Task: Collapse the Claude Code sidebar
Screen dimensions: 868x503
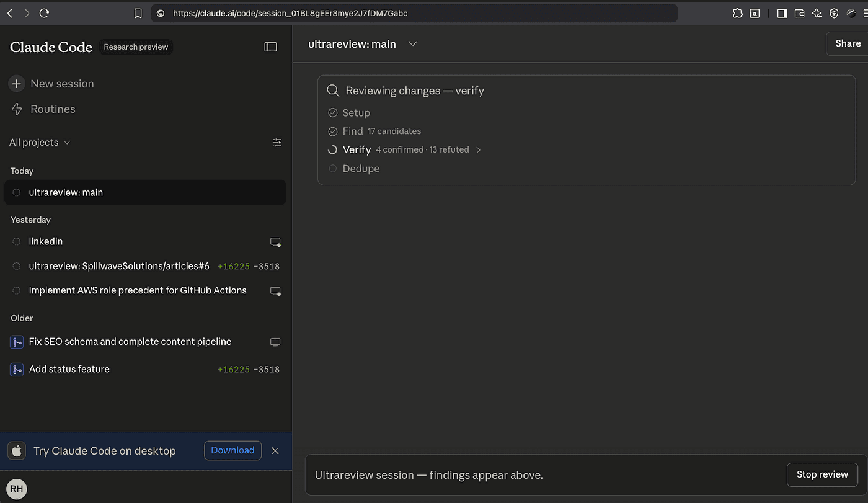Action: coord(270,47)
